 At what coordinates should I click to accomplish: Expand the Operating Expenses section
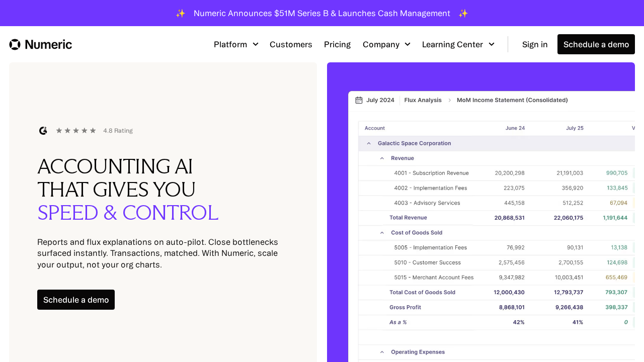tap(382, 352)
